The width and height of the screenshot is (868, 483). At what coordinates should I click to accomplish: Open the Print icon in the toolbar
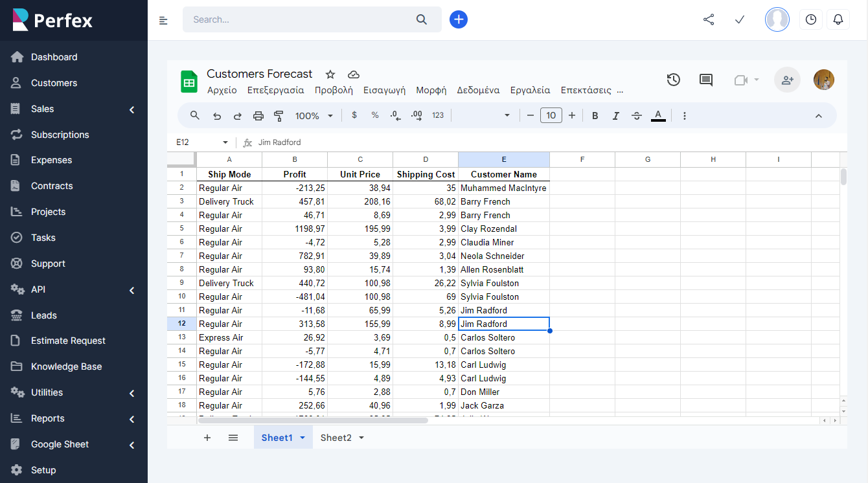[258, 115]
